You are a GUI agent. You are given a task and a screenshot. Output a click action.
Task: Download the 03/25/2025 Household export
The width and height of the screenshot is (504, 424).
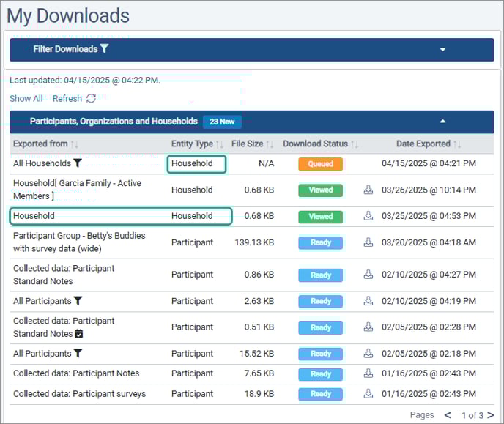click(368, 216)
